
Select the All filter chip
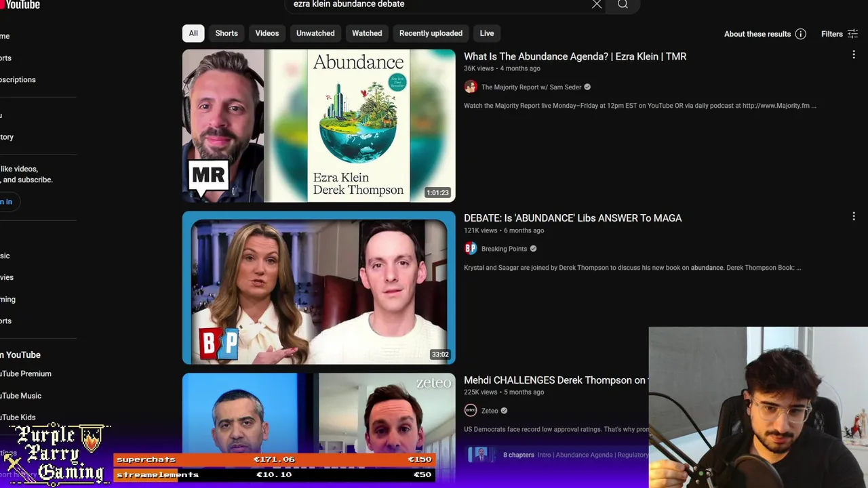pos(193,33)
